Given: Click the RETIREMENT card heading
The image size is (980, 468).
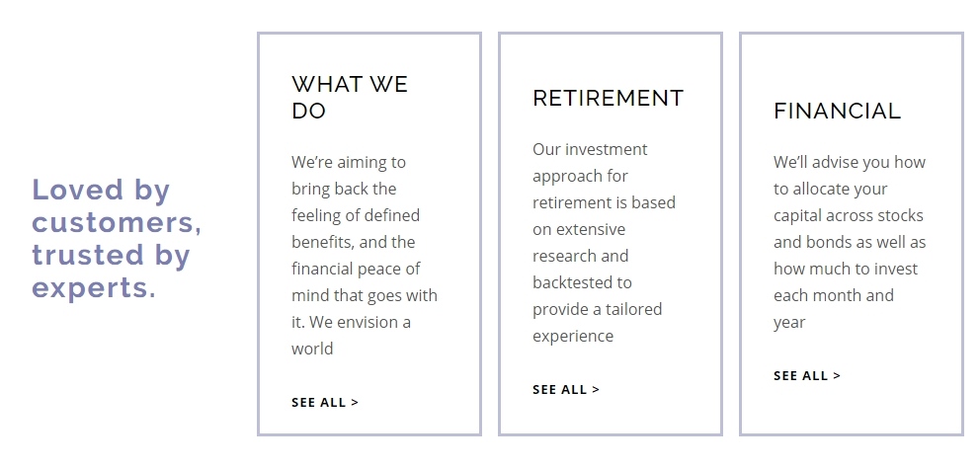Looking at the screenshot, I should pos(609,98).
